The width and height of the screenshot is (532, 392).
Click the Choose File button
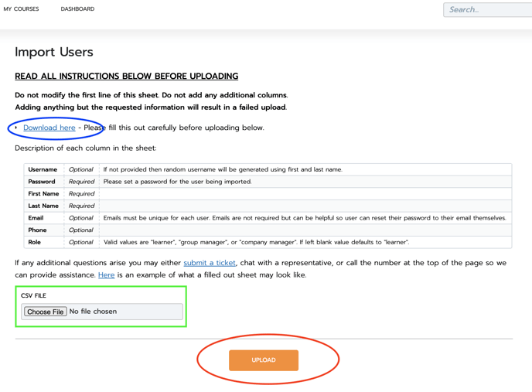(x=46, y=312)
